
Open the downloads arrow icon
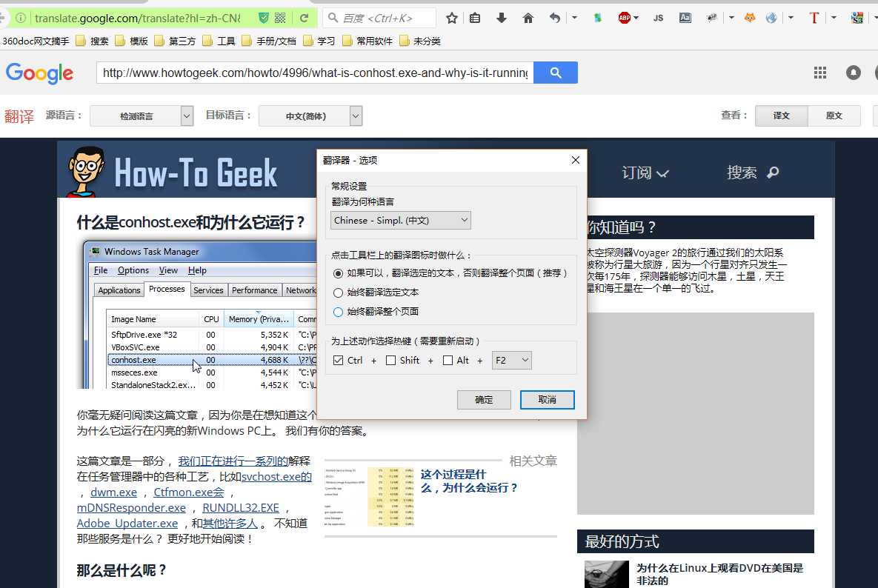coord(502,18)
